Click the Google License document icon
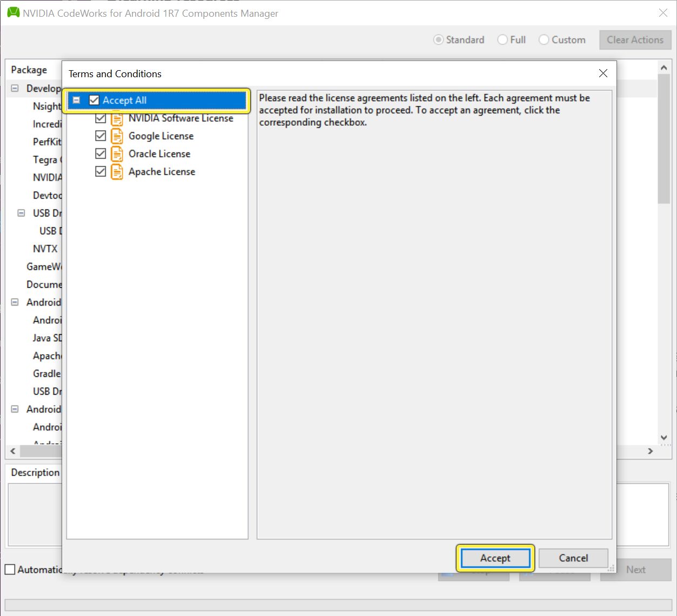Image resolution: width=677 pixels, height=616 pixels. 117,136
